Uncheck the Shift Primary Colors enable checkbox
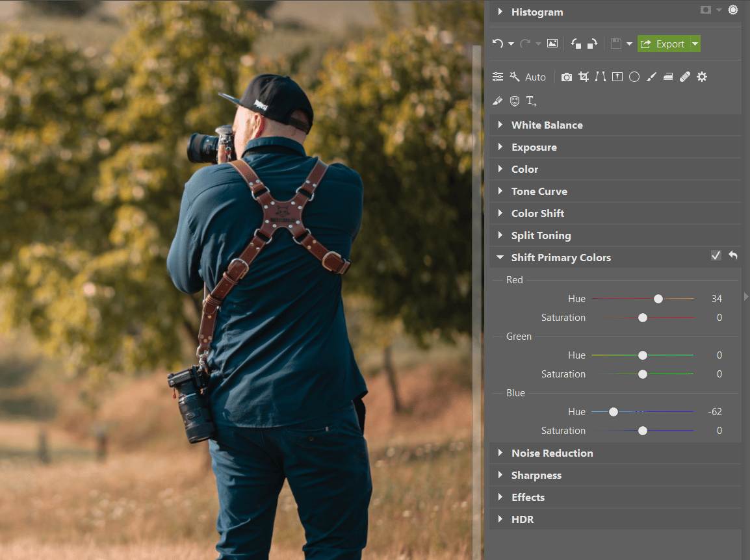The image size is (750, 560). tap(716, 255)
